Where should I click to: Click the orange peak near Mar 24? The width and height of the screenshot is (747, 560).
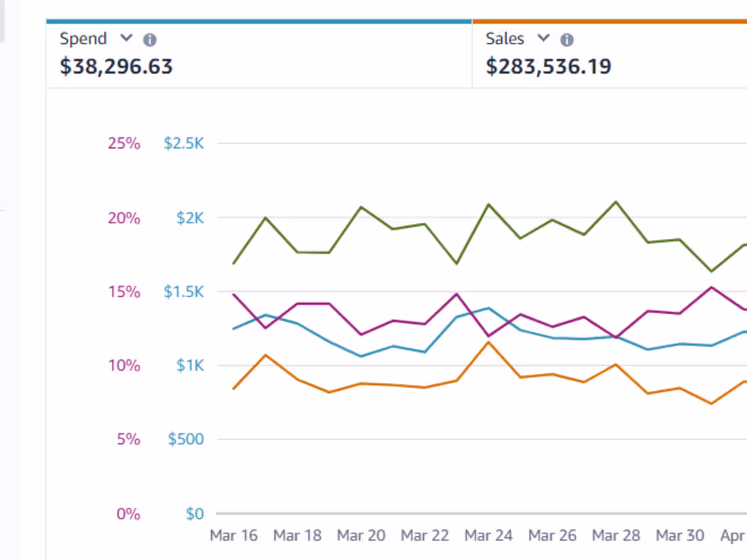pos(488,343)
